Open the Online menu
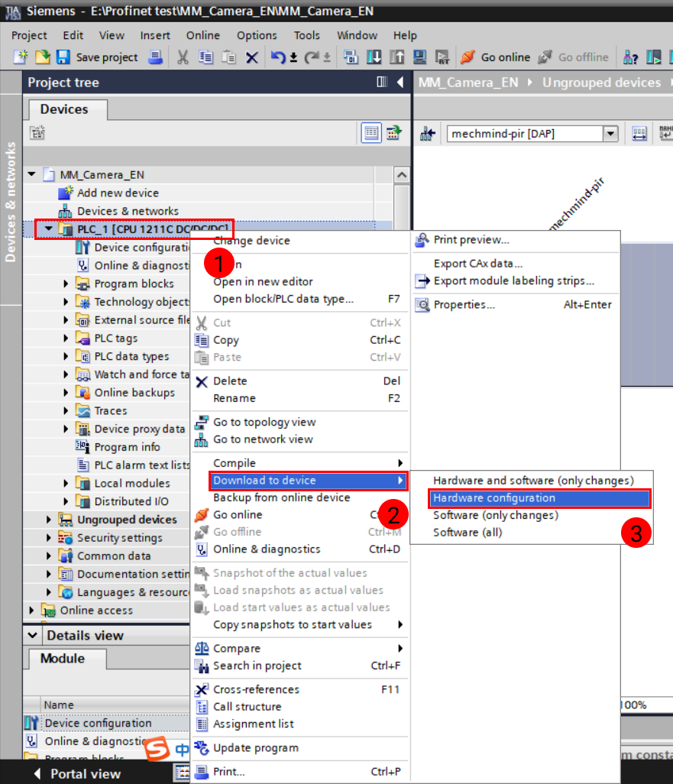Image resolution: width=673 pixels, height=784 pixels. pyautogui.click(x=202, y=35)
